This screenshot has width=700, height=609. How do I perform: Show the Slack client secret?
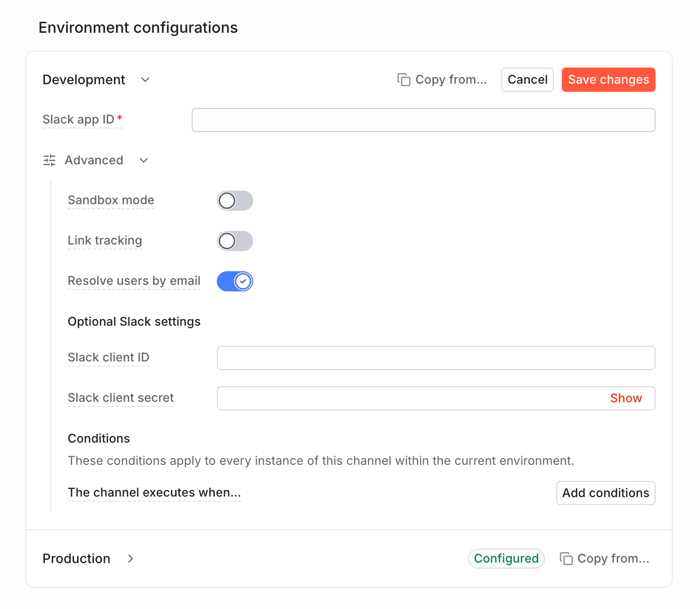click(x=626, y=398)
